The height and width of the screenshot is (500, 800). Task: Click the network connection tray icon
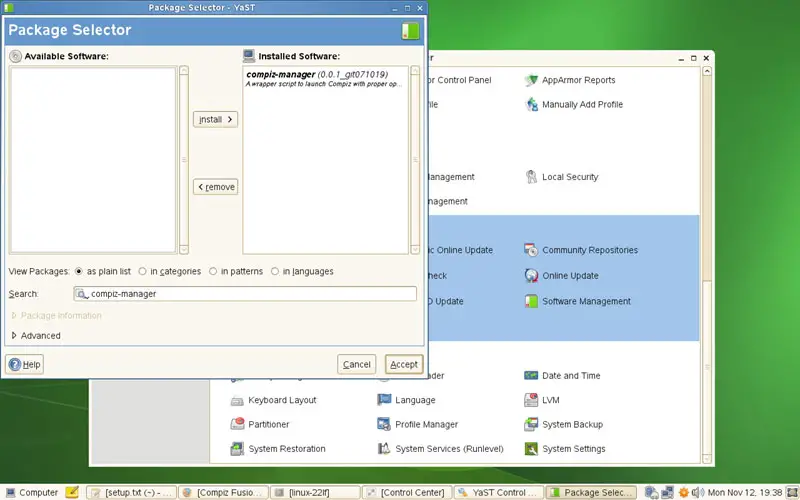click(x=667, y=492)
